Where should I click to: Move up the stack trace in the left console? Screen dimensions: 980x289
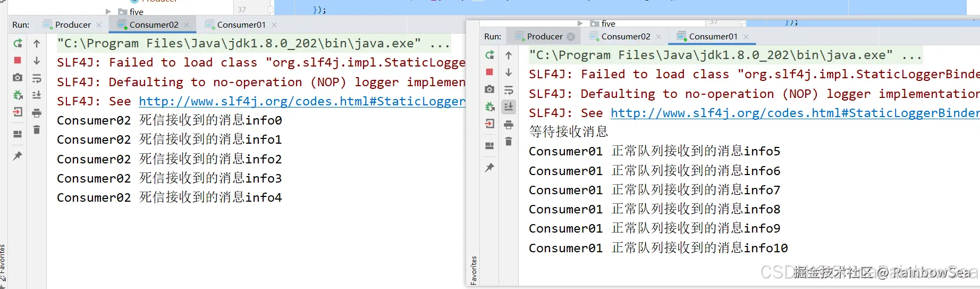tap(37, 44)
